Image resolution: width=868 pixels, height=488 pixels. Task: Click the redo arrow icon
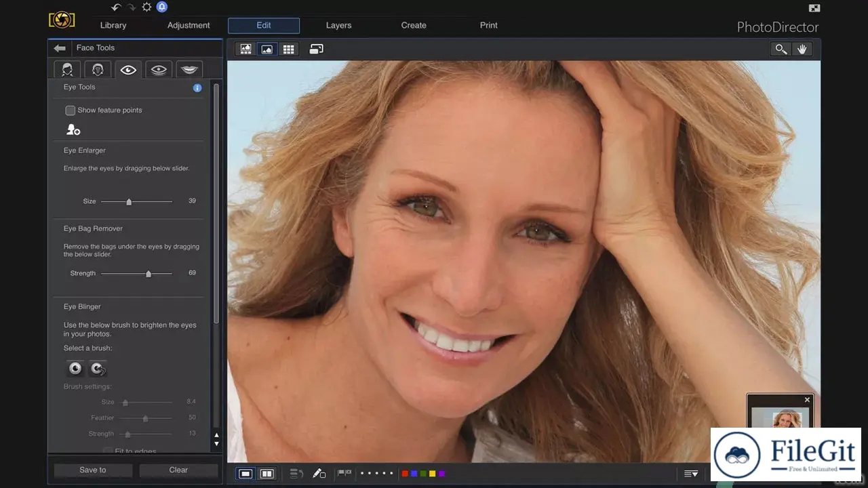coord(132,7)
